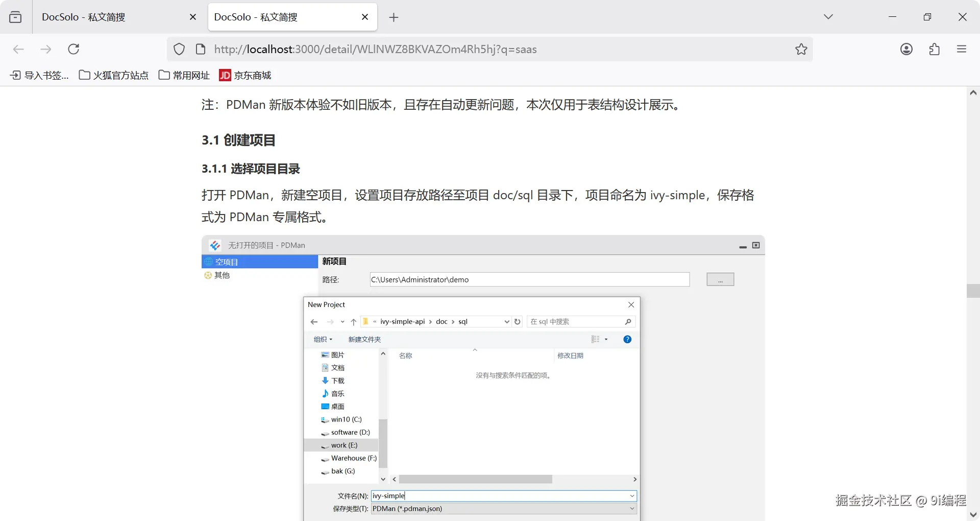Sort by 名称 column header
Image resolution: width=980 pixels, height=521 pixels.
pyautogui.click(x=406, y=356)
